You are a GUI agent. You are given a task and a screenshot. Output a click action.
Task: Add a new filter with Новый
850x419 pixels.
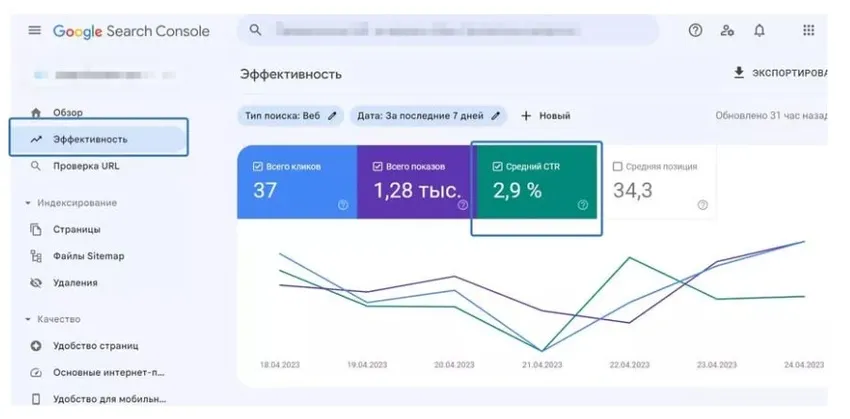(x=545, y=116)
